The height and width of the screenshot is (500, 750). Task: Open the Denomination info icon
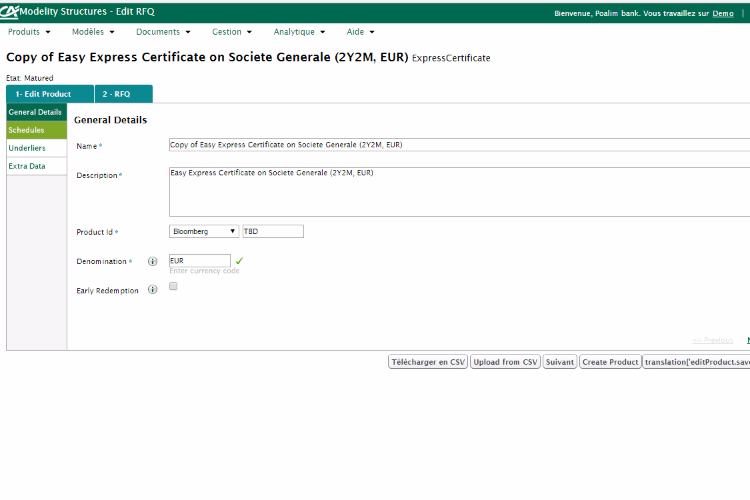pos(153,261)
